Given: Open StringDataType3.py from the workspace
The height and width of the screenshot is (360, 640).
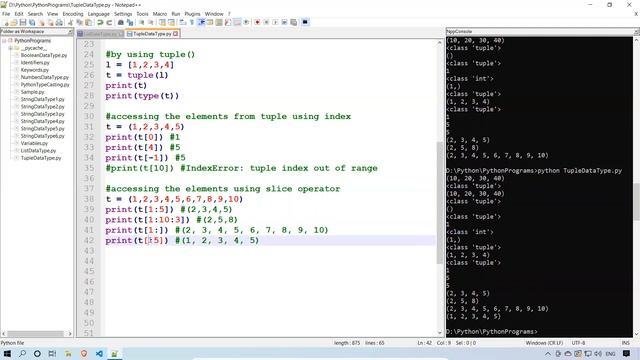Looking at the screenshot, I should [42, 114].
